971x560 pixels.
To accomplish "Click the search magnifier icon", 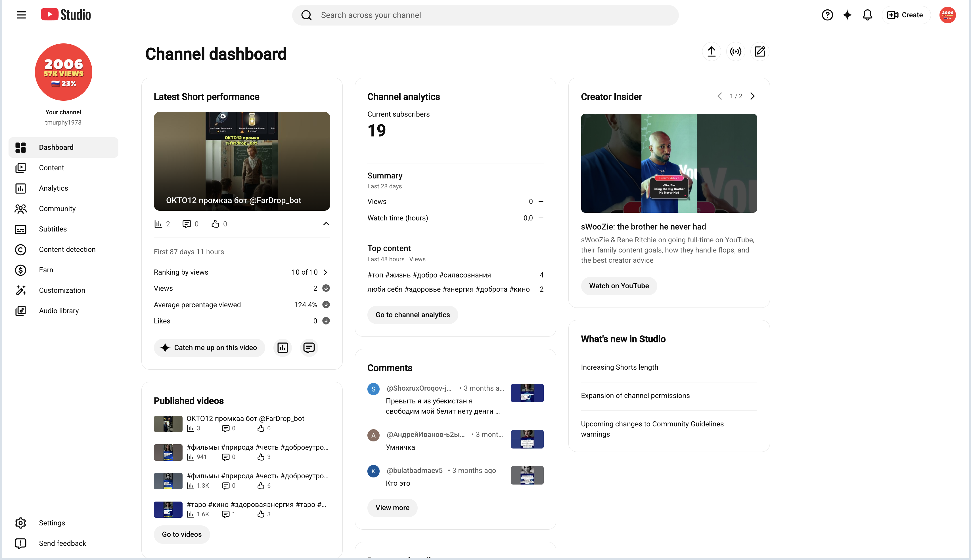I will [306, 15].
